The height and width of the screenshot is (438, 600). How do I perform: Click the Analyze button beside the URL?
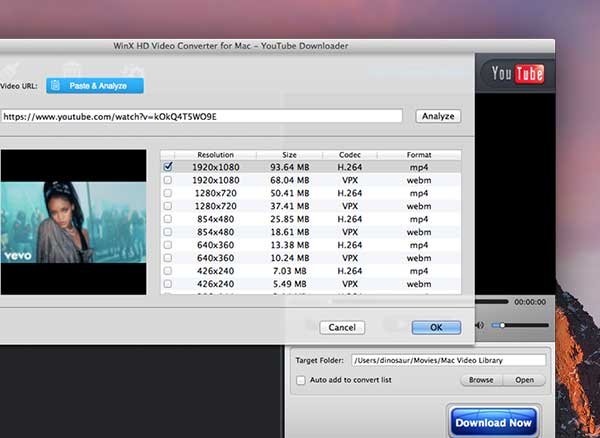(438, 116)
